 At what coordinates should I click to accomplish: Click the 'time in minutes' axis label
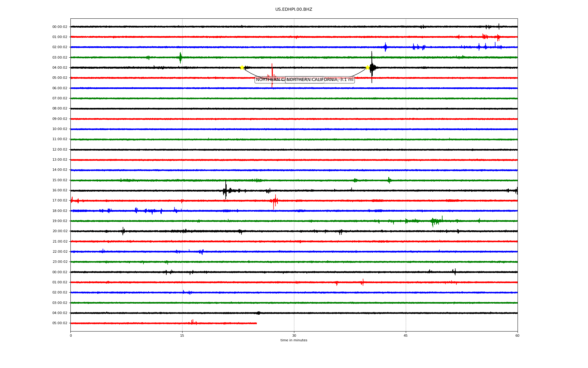(294, 340)
